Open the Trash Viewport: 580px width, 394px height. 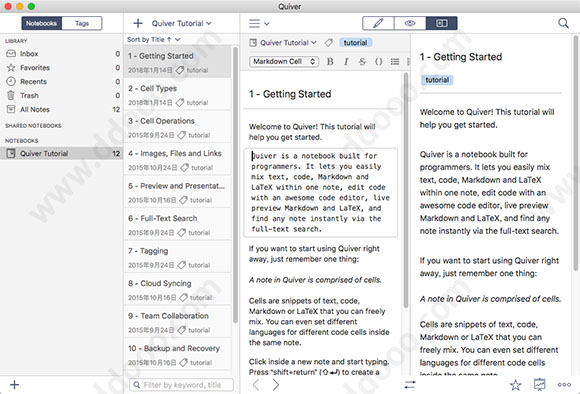(x=61, y=95)
